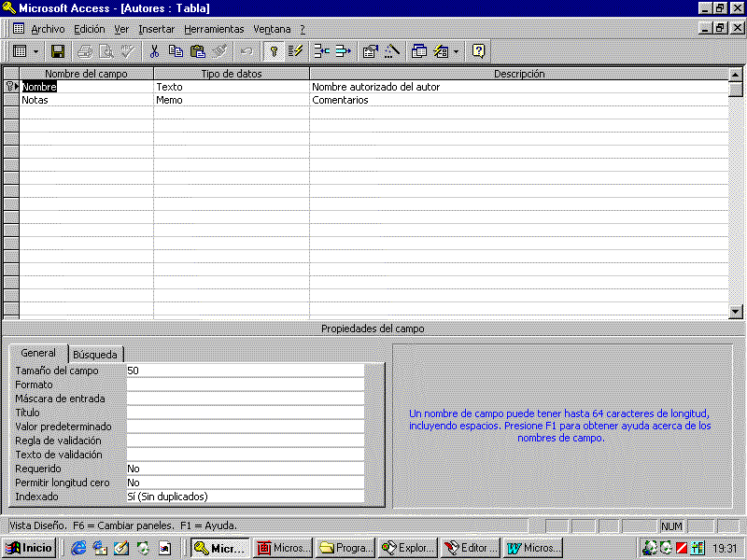Open the Office Assistant help icon
Image resolution: width=747 pixels, height=560 pixels.
tap(478, 51)
